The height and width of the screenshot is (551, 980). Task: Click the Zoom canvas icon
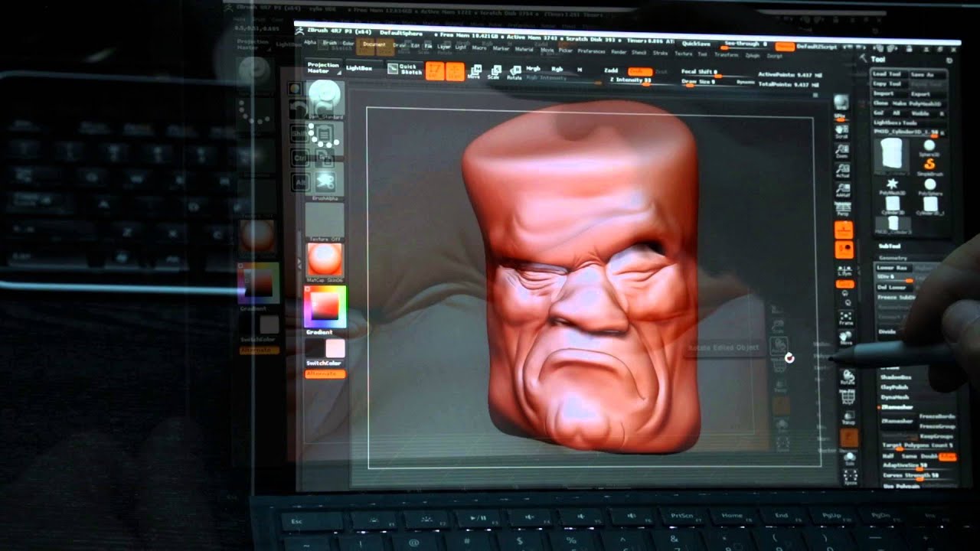841,151
